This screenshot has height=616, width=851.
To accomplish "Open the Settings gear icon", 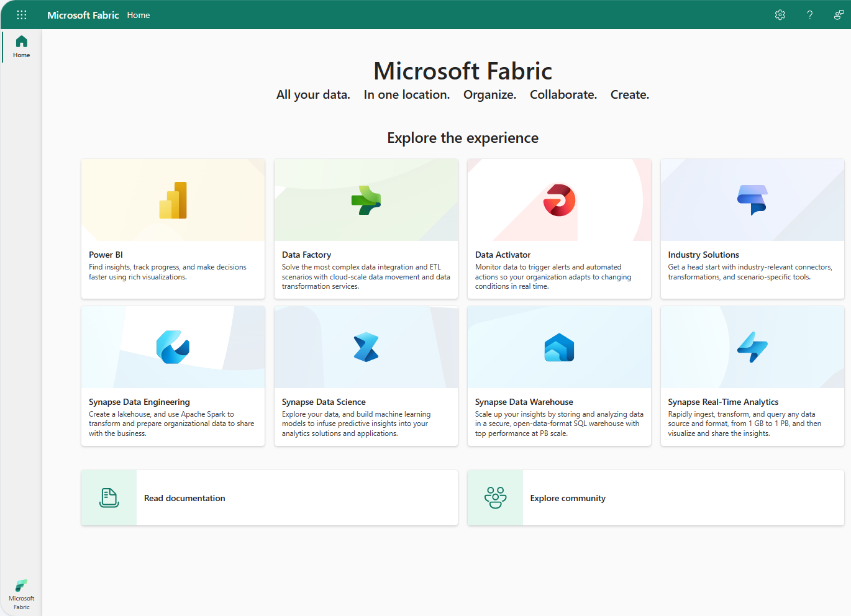I will click(780, 15).
